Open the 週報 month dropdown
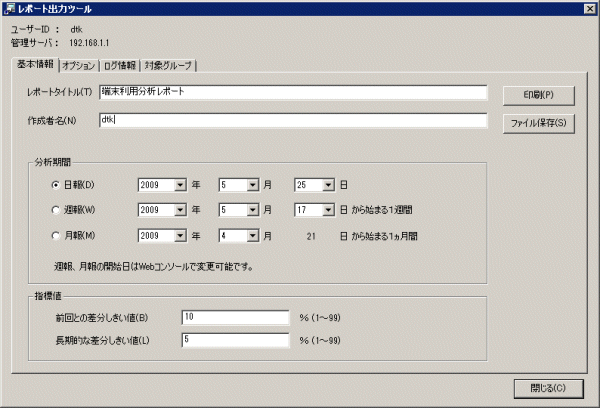This screenshot has width=600, height=408. (x=253, y=210)
